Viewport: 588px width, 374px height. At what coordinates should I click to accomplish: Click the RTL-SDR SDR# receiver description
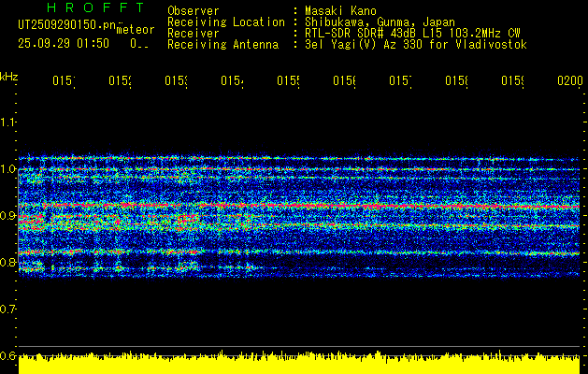412,34
